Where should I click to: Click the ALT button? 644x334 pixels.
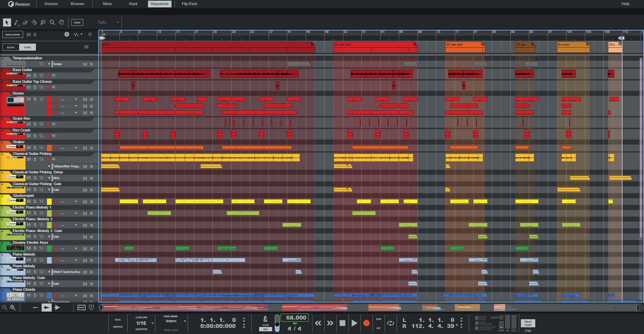tap(379, 328)
